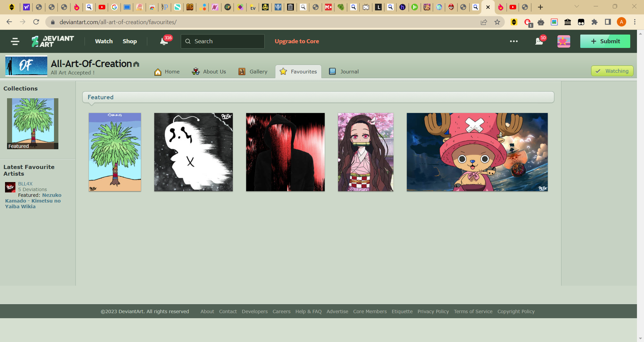This screenshot has height=342, width=644.
Task: Toggle Chrome side panel icon
Action: click(608, 22)
